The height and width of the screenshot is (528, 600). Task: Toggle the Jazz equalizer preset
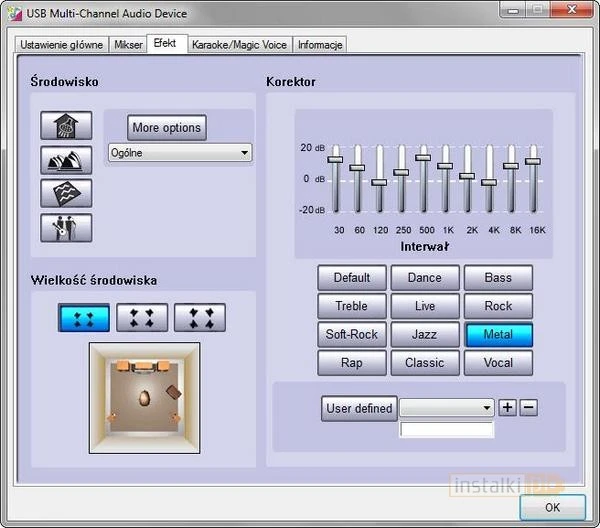(x=425, y=334)
